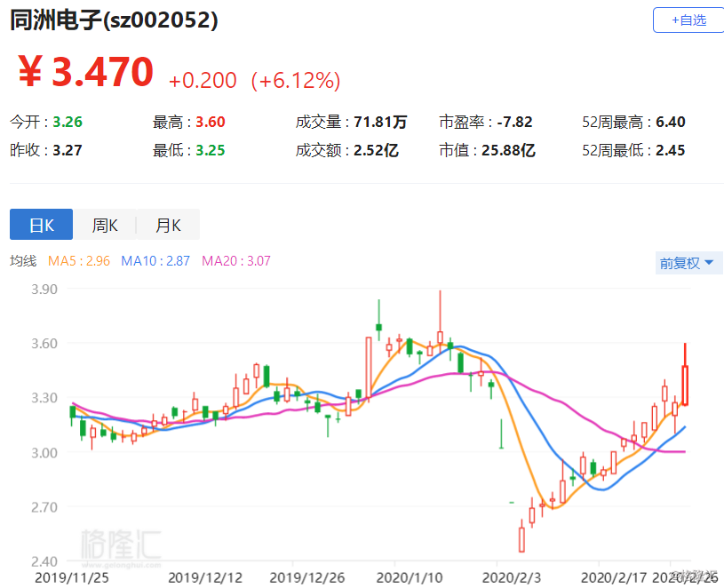The image size is (724, 588).
Task: Select the MA20 : 3.07 moving average label
Action: coord(236,261)
